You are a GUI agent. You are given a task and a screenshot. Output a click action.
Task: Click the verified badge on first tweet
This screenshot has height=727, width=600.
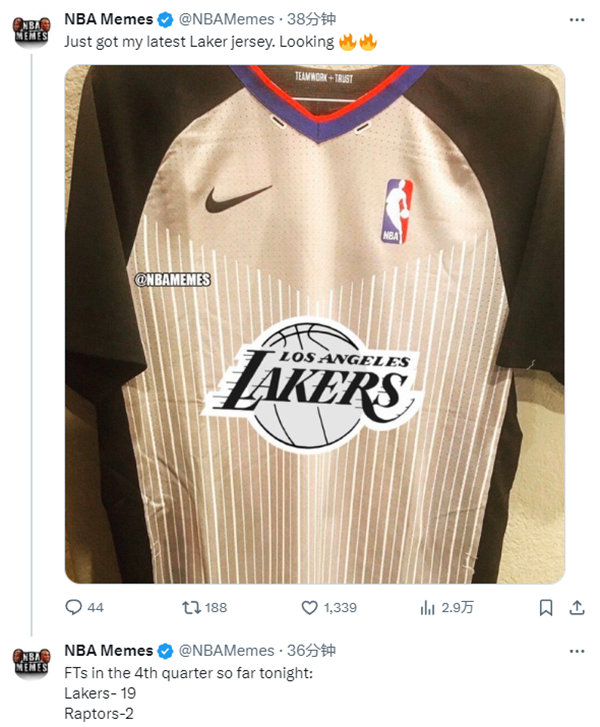(x=166, y=18)
